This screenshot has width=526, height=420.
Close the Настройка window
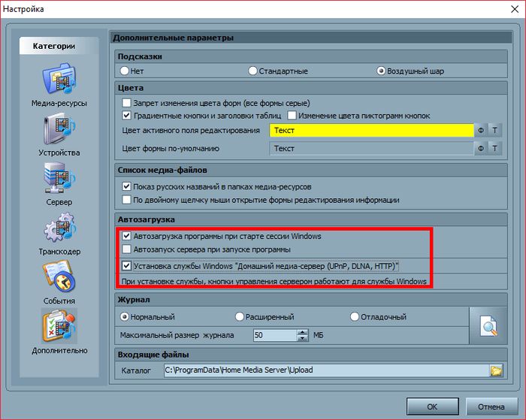[515, 9]
